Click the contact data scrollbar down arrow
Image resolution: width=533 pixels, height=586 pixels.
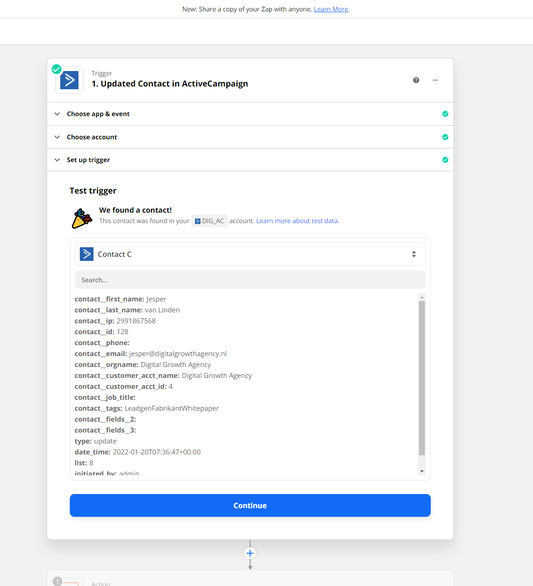[422, 471]
